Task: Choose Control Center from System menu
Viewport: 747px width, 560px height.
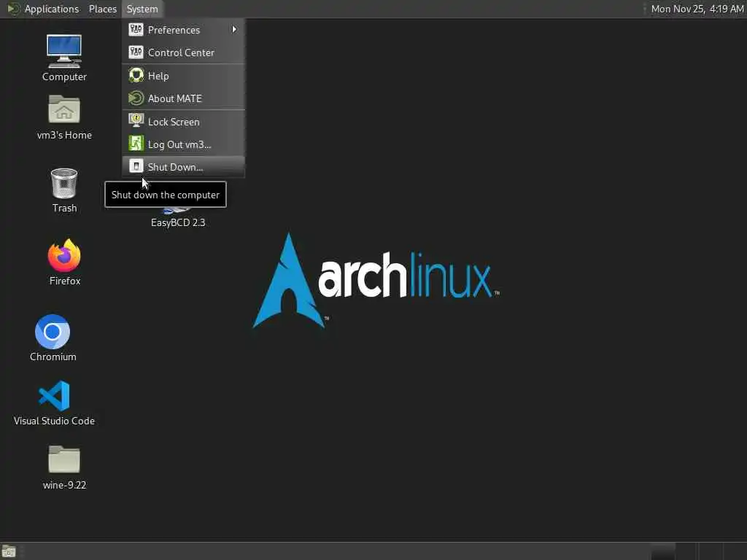Action: pyautogui.click(x=183, y=52)
